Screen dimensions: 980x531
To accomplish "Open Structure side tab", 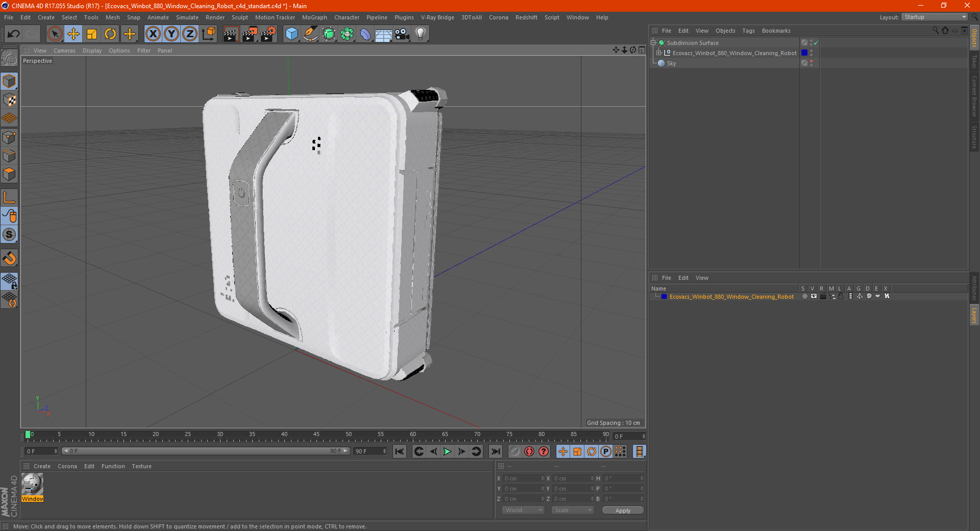I will (974, 137).
